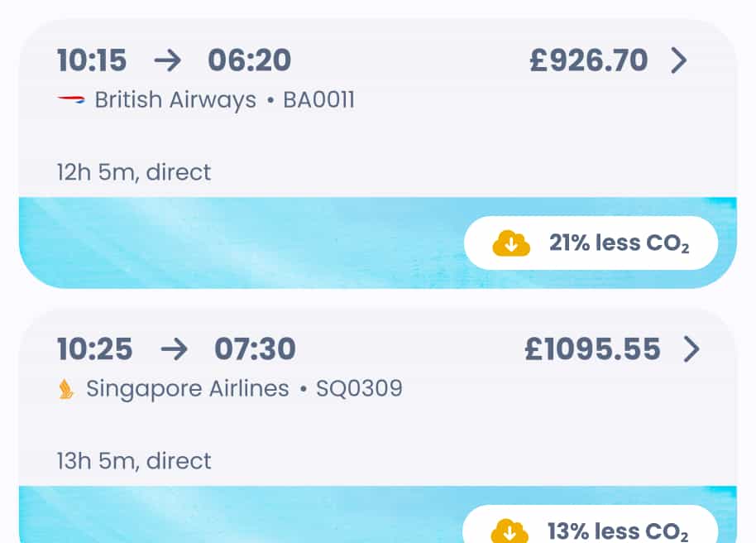Toggle the 13% less CO₂ emissions badge
The width and height of the screenshot is (756, 543).
[x=591, y=529]
